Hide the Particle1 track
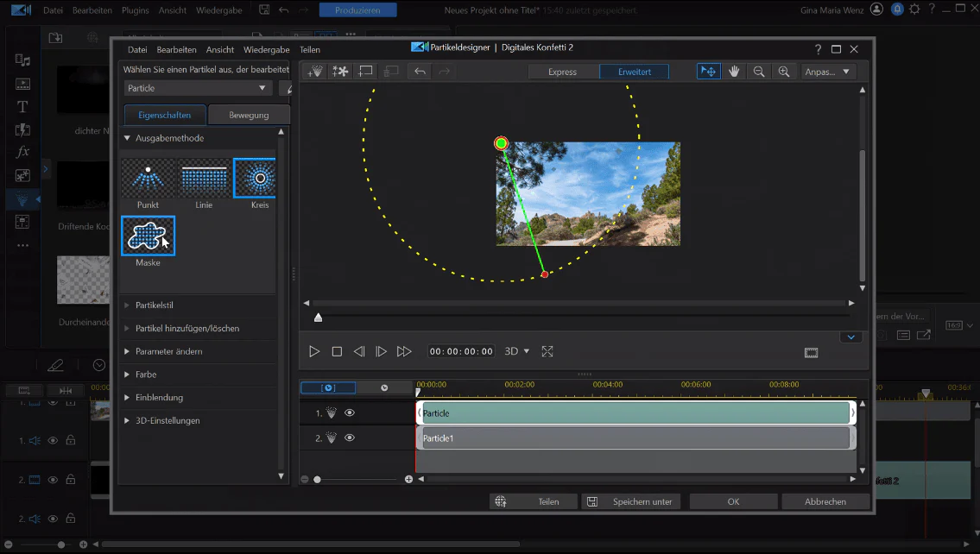Viewport: 980px width, 554px height. click(350, 438)
